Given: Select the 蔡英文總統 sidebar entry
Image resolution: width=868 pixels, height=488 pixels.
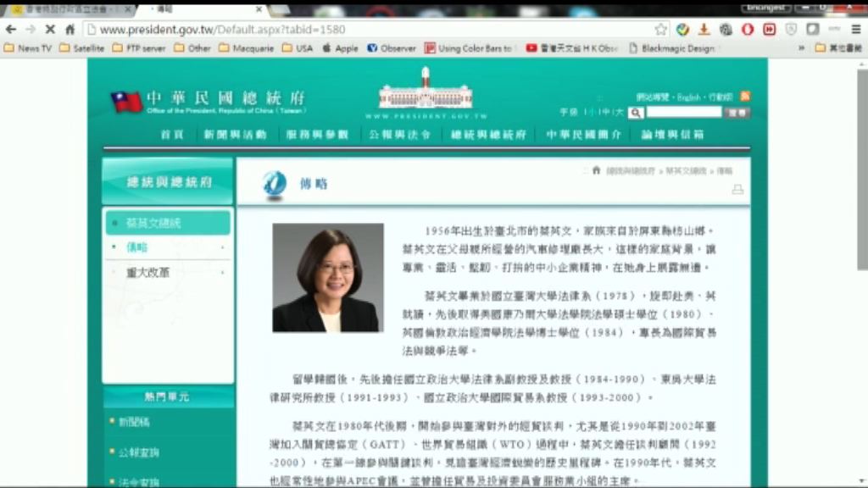Looking at the screenshot, I should click(x=153, y=223).
